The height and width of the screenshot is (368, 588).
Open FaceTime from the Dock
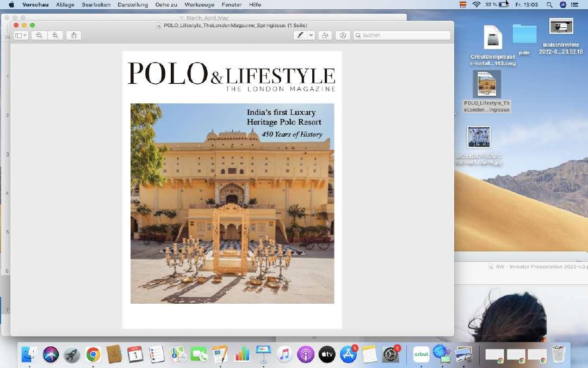[199, 354]
